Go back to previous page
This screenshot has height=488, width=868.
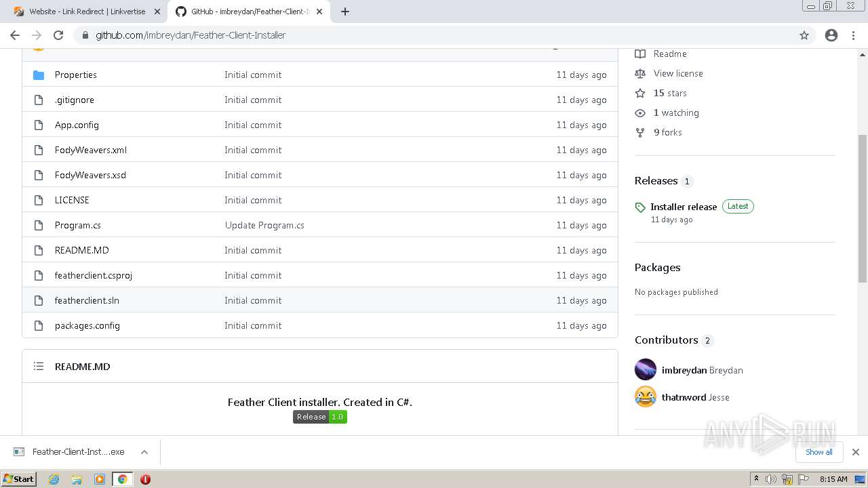click(15, 35)
